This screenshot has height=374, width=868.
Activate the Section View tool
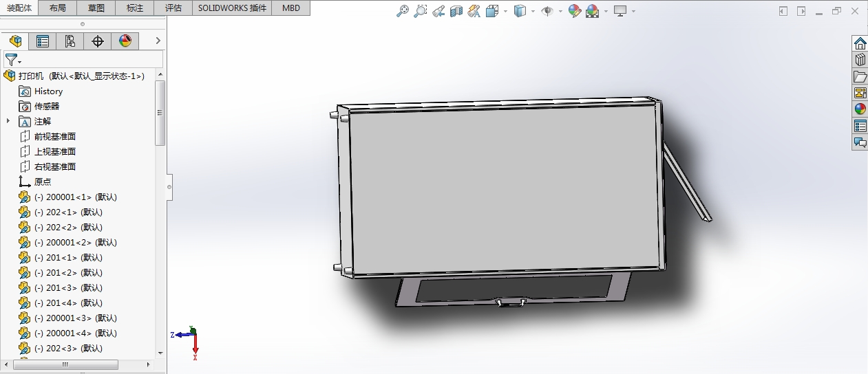click(x=456, y=11)
